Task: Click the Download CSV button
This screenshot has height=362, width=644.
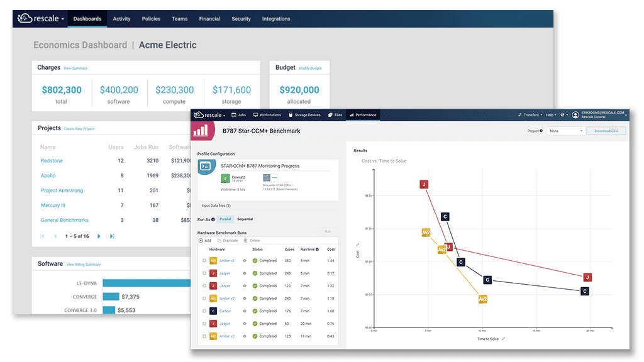Action: tap(606, 131)
